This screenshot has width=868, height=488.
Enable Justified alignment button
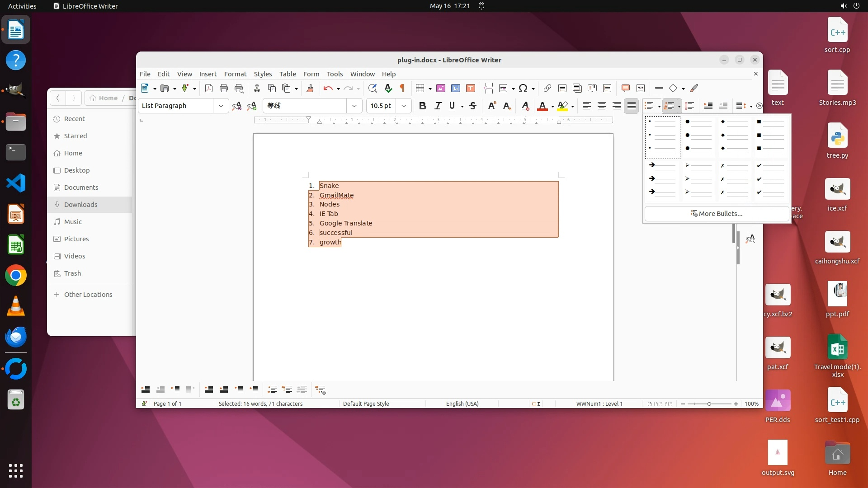631,106
